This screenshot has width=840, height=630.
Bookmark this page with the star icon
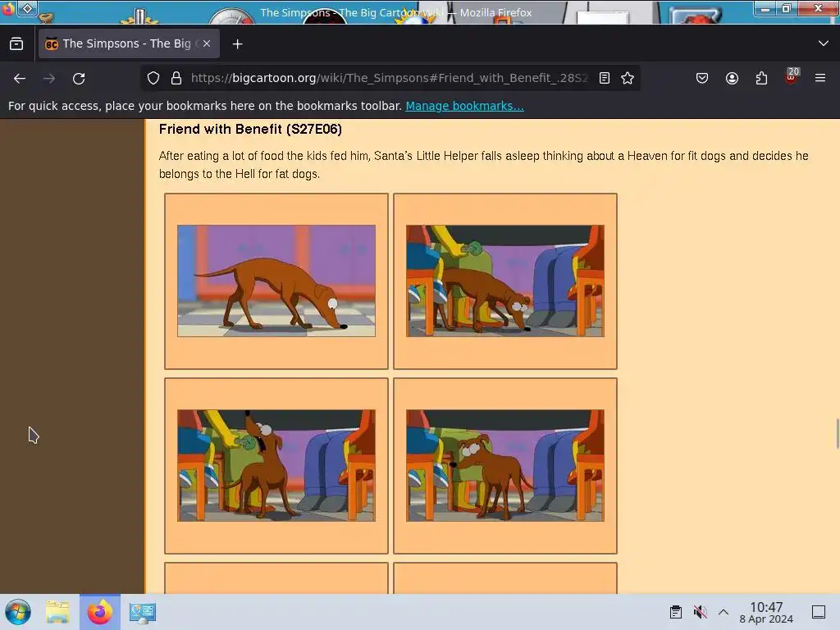point(628,78)
